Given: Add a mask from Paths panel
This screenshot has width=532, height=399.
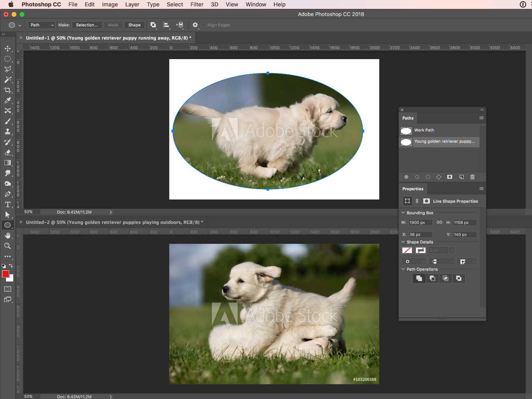Looking at the screenshot, I should (x=450, y=177).
